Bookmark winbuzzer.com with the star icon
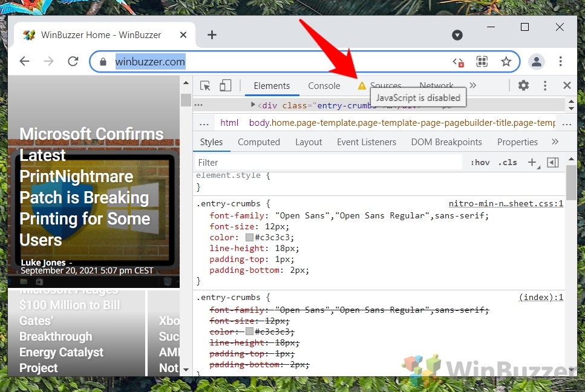 [x=506, y=61]
